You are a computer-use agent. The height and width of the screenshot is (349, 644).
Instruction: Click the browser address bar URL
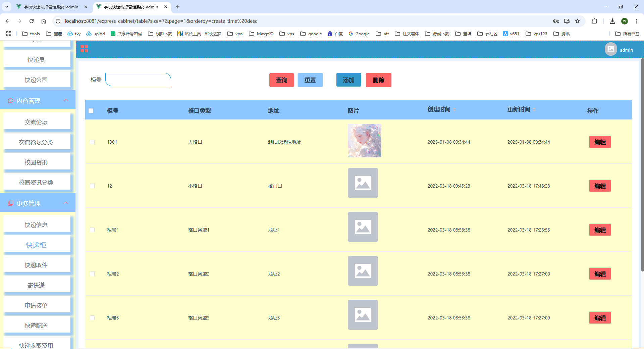(x=161, y=21)
